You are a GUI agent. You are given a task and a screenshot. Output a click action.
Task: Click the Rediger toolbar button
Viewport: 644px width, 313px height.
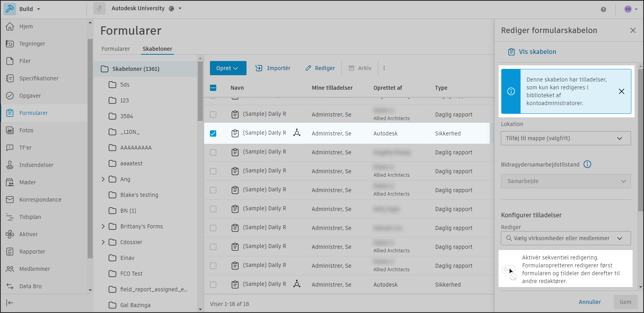320,68
